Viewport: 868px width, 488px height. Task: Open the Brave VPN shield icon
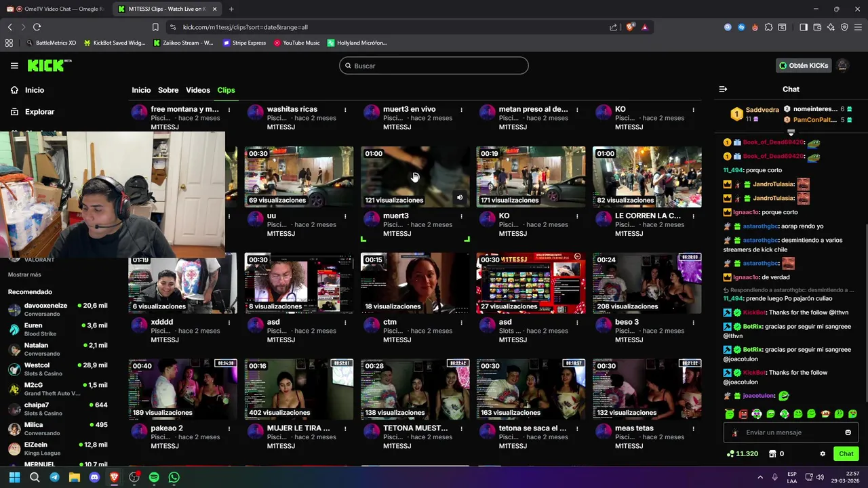(844, 27)
